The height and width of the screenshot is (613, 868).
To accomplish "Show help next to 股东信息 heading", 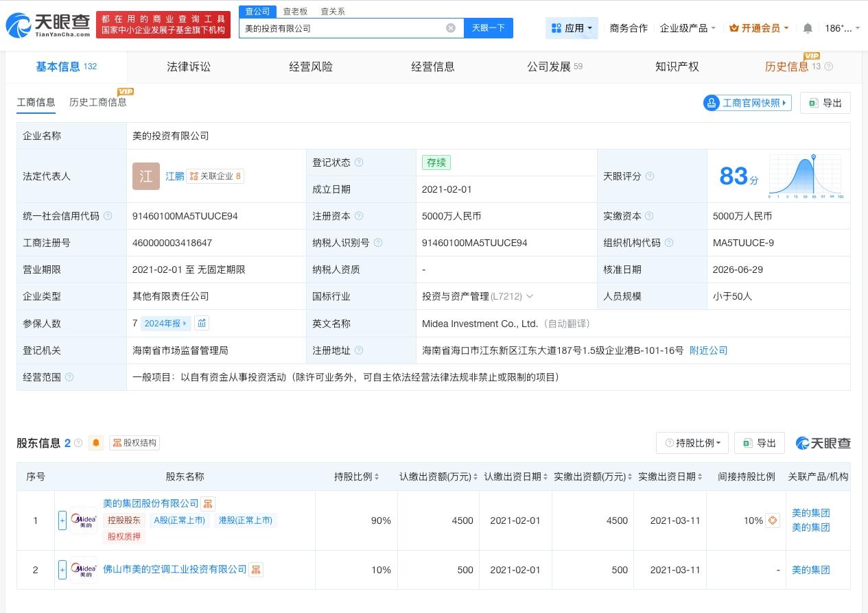I will pyautogui.click(x=78, y=443).
